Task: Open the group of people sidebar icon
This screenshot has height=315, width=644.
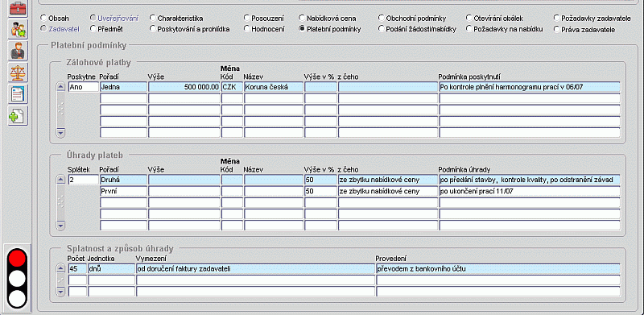Action: tap(18, 29)
